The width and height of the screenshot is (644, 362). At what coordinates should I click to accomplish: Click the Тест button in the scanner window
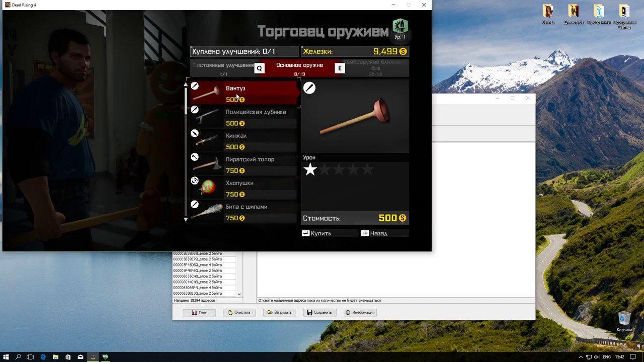pyautogui.click(x=199, y=313)
